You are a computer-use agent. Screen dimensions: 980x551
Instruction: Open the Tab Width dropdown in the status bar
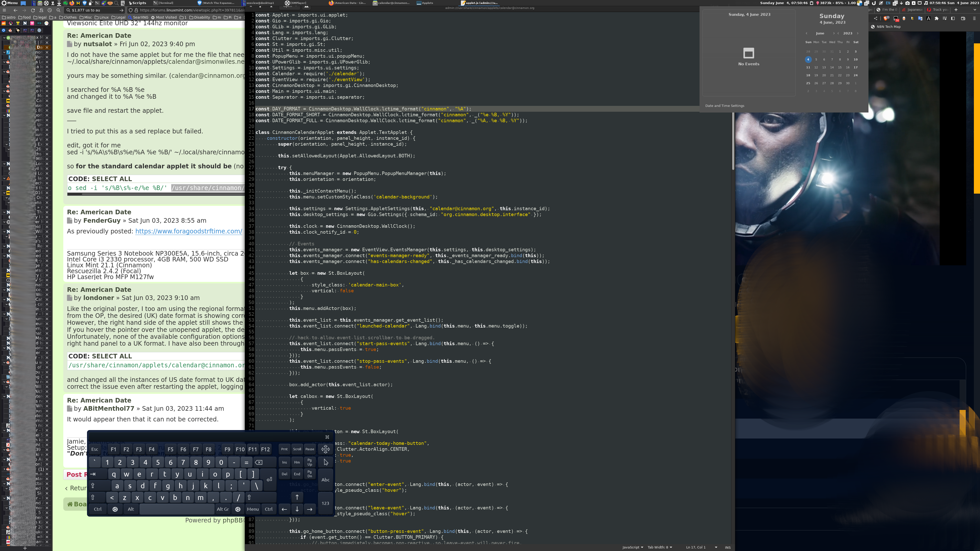pos(660,547)
